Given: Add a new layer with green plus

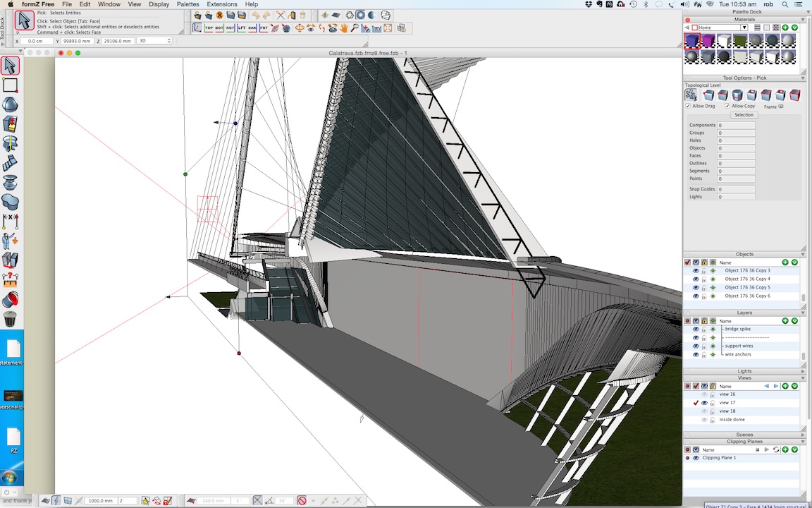Looking at the screenshot, I should [785, 321].
